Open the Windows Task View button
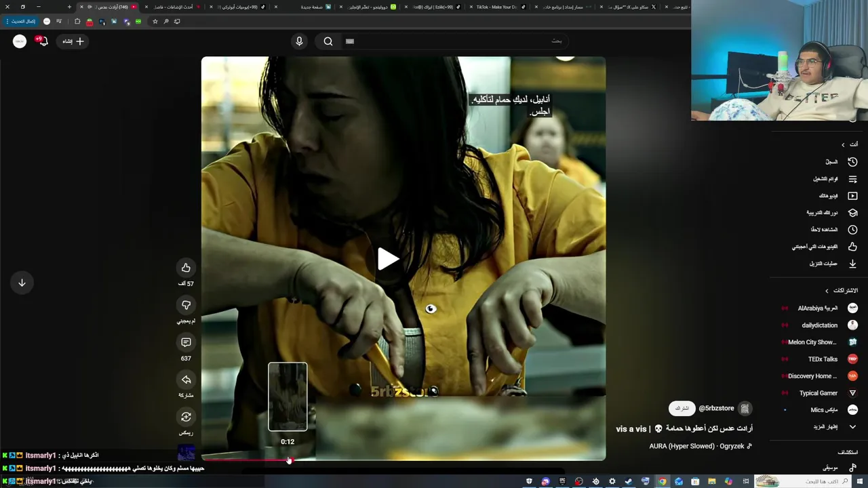The height and width of the screenshot is (488, 868). (x=745, y=481)
